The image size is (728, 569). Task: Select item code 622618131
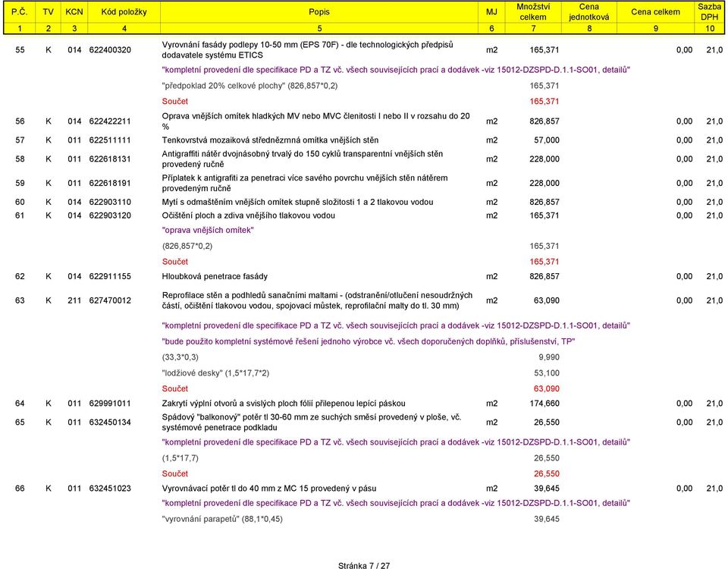tap(110, 159)
